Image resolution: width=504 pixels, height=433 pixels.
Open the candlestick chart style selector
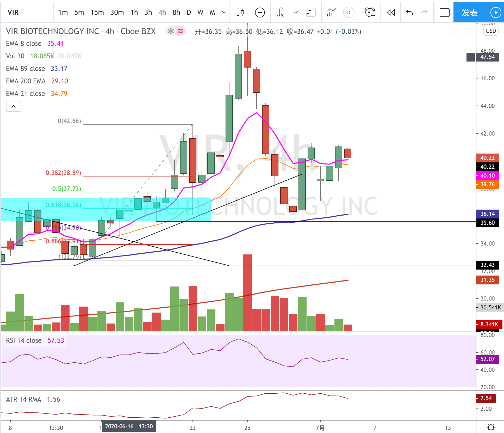coord(240,12)
